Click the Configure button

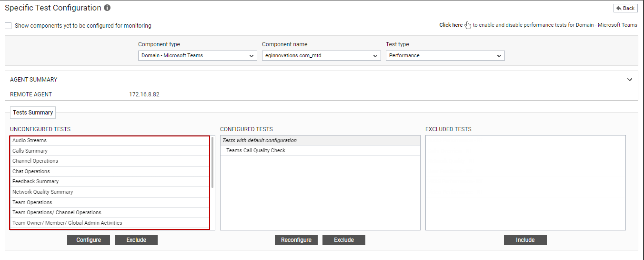pyautogui.click(x=89, y=240)
